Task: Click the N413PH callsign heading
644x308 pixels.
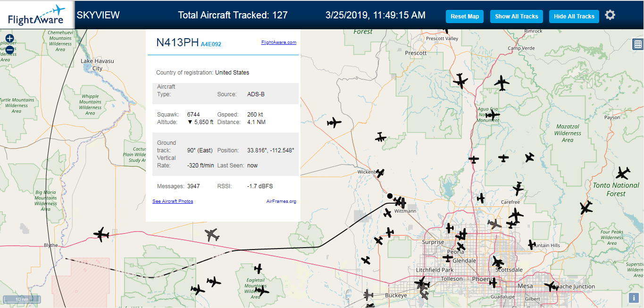Action: coord(177,42)
